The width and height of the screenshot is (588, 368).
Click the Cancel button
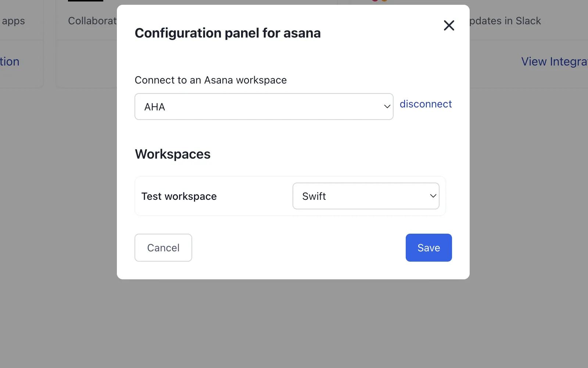pyautogui.click(x=163, y=248)
